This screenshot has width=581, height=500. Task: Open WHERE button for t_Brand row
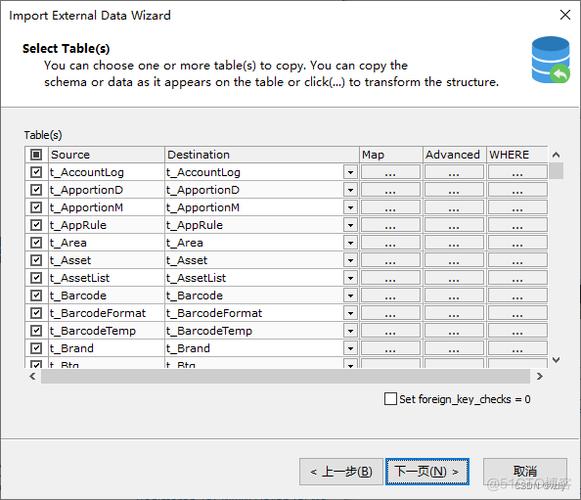518,348
